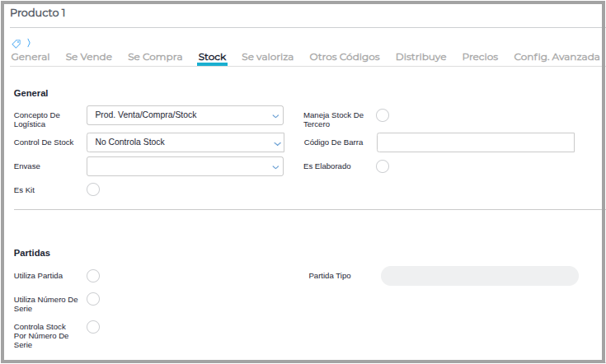Screen dimensions: 606x364
Task: Enable the Es Elaborado option
Action: (x=383, y=166)
